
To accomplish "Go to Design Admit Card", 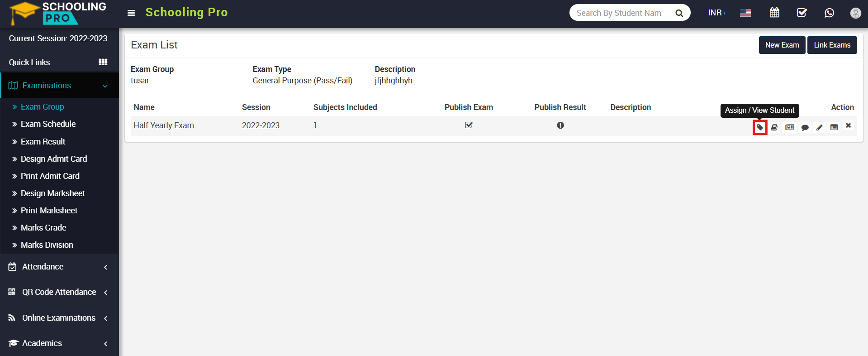I will 54,159.
